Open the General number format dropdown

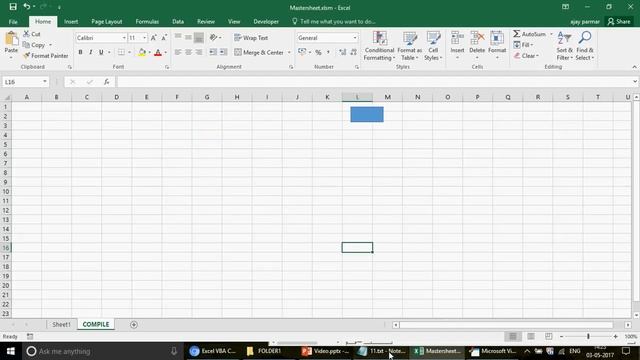tap(355, 38)
